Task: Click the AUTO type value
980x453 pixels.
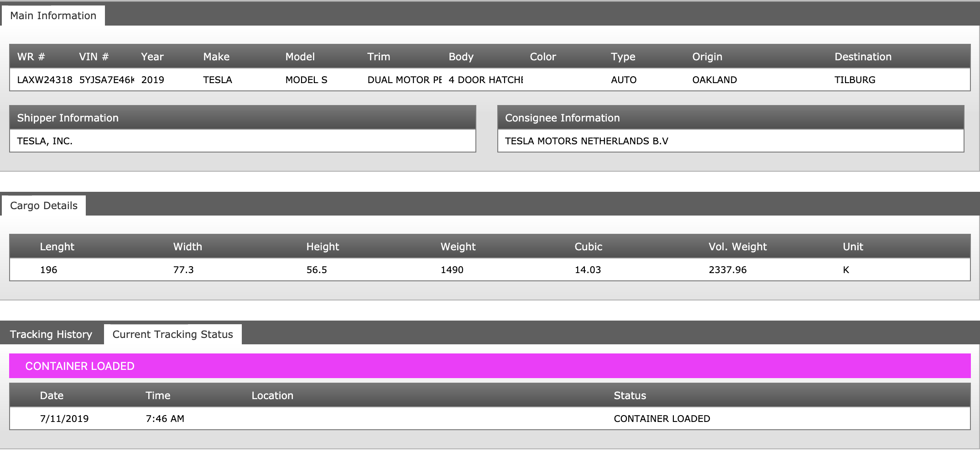Action: [x=624, y=80]
